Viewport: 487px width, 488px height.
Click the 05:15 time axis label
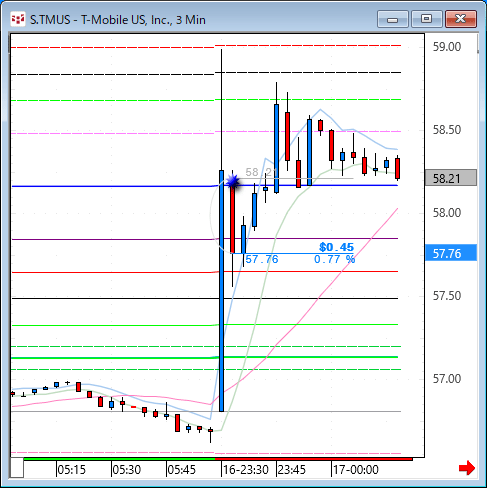pos(71,470)
